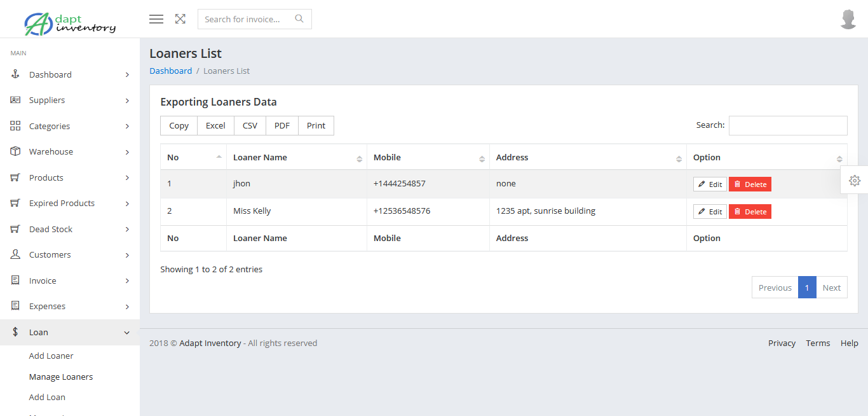Image resolution: width=868 pixels, height=416 pixels.
Task: Select Manage Loaners submenu item
Action: coord(61,377)
